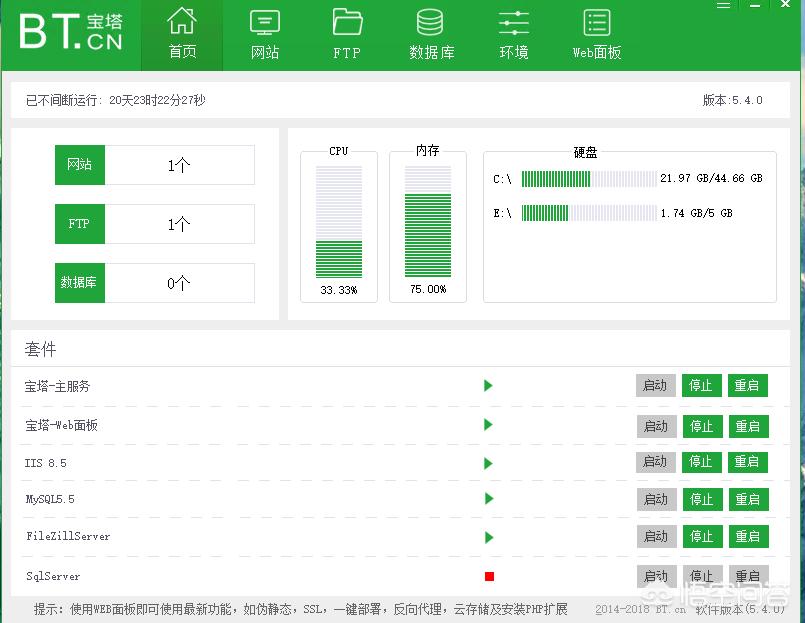Start the SqlServer service
The image size is (805, 623).
click(x=657, y=576)
